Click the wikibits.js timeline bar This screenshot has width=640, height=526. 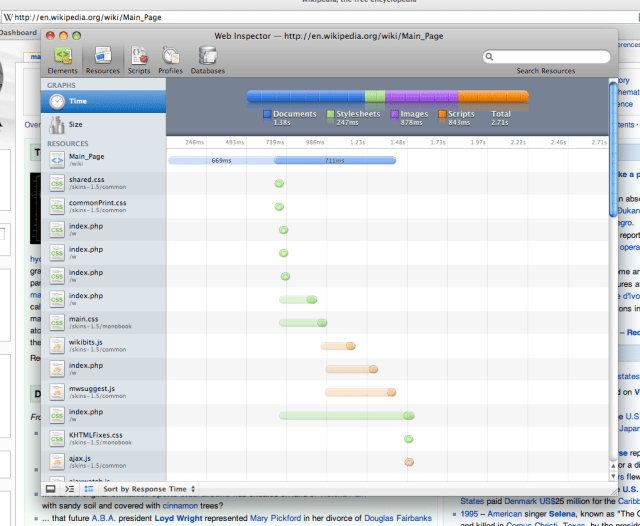point(338,346)
